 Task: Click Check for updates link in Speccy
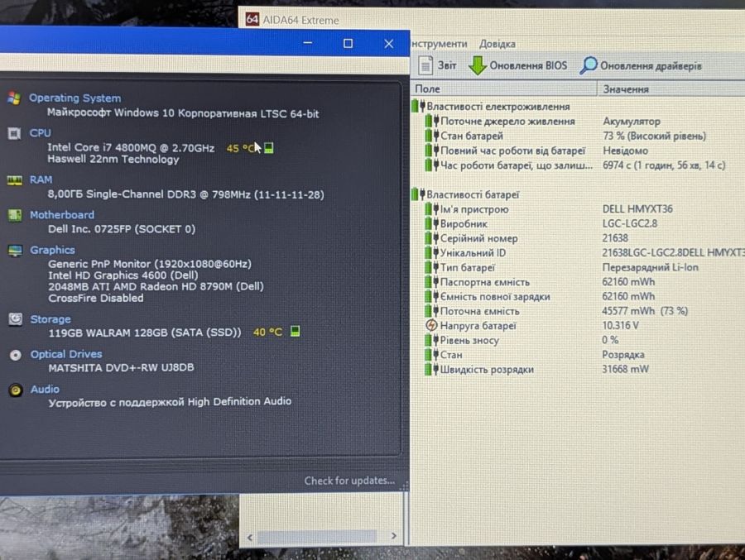pos(349,481)
